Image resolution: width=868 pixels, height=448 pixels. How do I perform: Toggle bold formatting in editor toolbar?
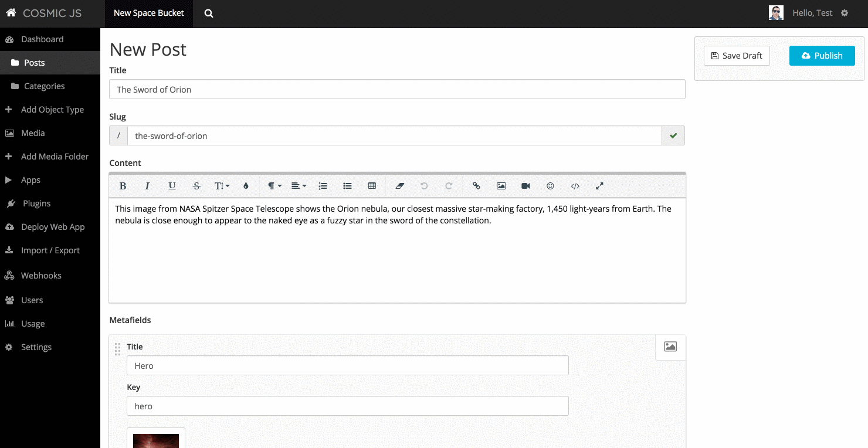[x=123, y=186]
